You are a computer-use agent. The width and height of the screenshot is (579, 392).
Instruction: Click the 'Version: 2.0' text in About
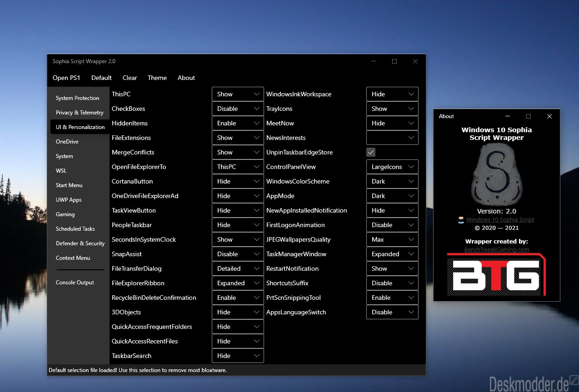tap(497, 211)
